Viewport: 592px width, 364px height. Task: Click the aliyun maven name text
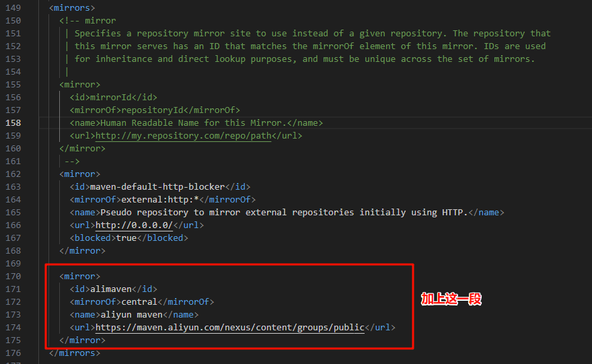tap(133, 315)
